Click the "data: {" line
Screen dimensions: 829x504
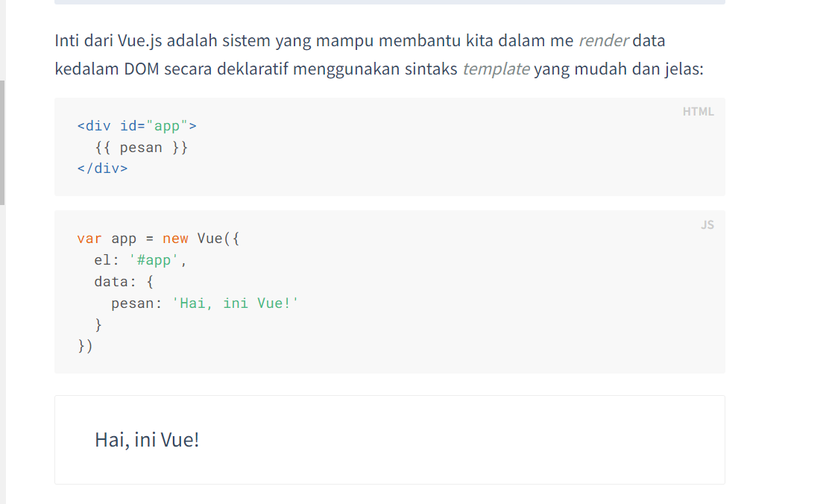(124, 282)
